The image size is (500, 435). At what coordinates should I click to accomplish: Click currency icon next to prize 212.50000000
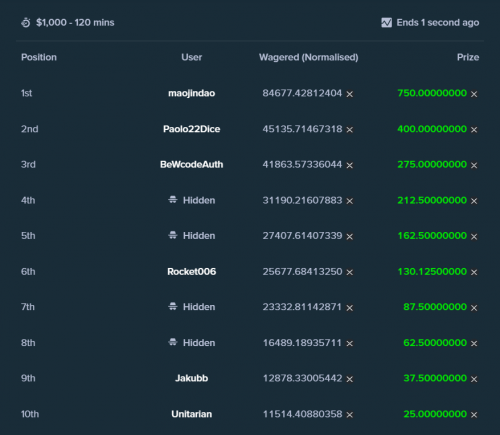(474, 201)
